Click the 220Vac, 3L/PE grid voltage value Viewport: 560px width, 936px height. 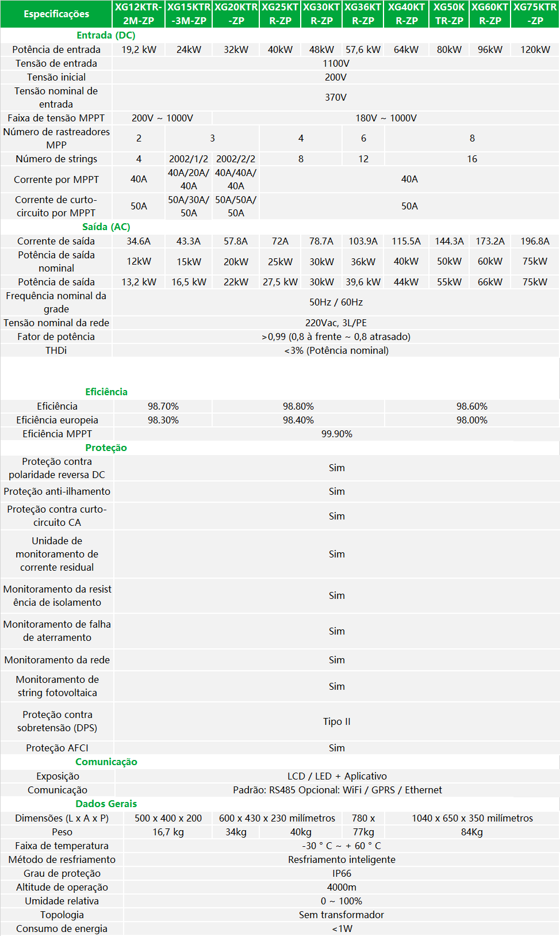(x=336, y=323)
